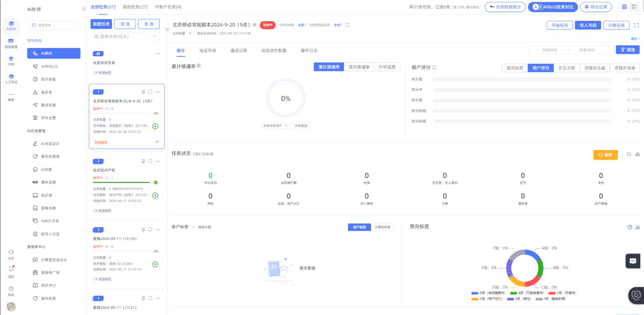Open the floating phone widget icon
644x315 pixels.
[636, 295]
